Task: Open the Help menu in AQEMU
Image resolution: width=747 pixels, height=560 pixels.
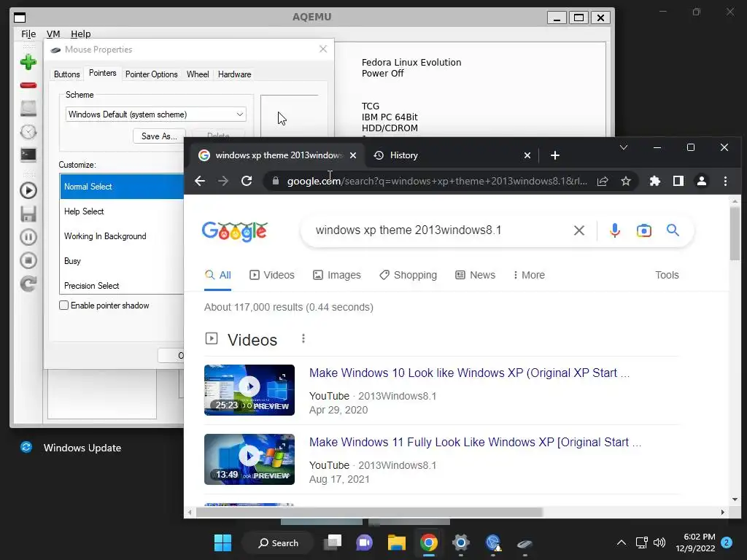Action: pyautogui.click(x=80, y=34)
